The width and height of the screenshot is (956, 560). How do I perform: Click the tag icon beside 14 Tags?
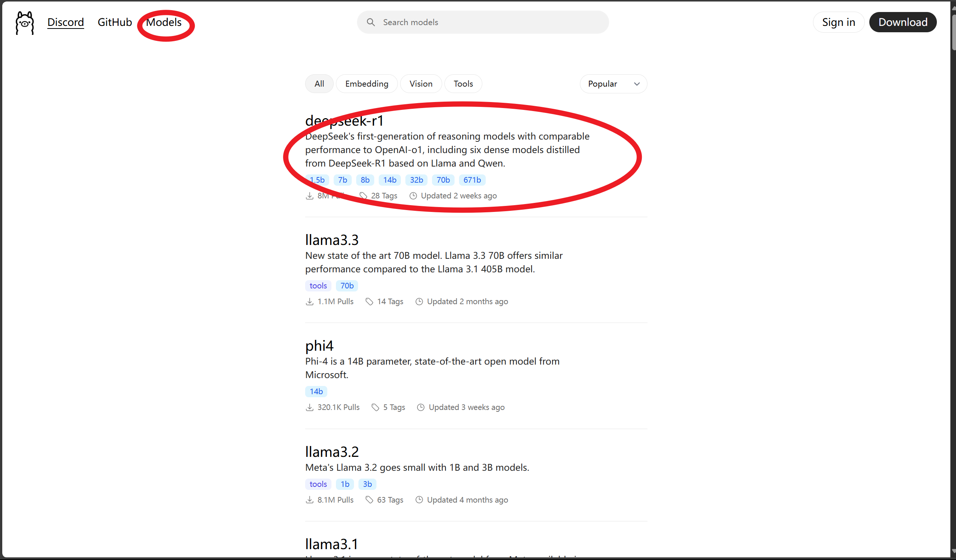point(369,302)
